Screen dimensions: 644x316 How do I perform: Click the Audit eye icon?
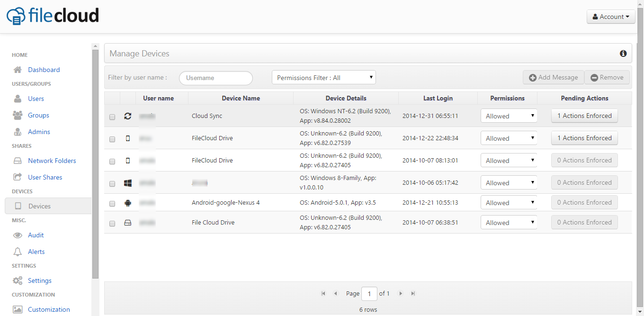click(18, 235)
